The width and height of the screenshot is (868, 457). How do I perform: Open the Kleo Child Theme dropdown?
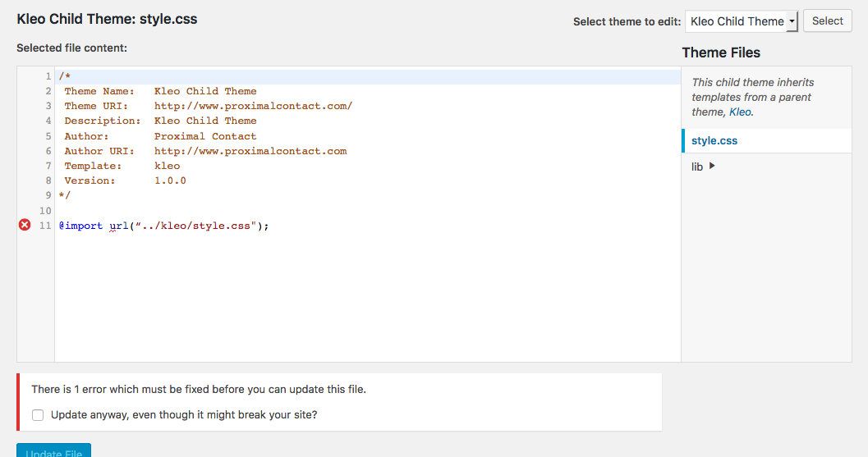click(742, 21)
